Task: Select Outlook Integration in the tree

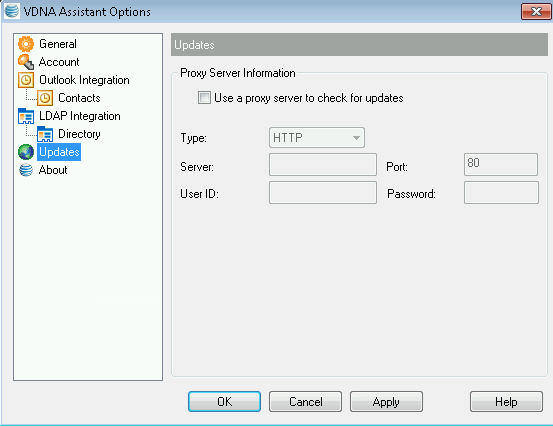Action: 84,80
